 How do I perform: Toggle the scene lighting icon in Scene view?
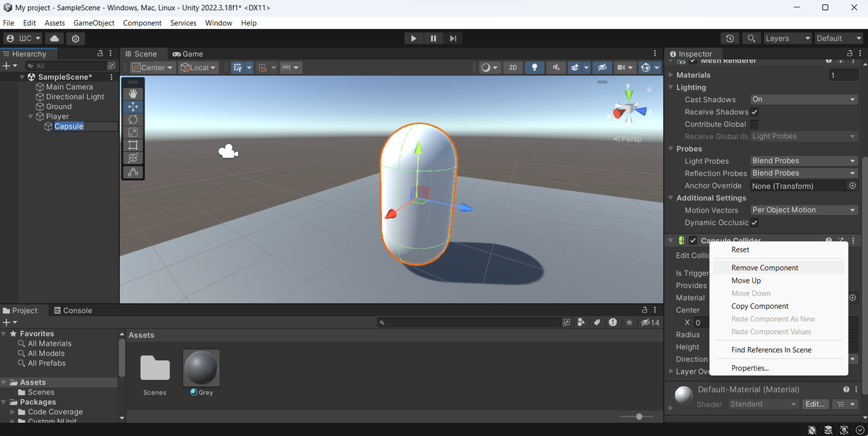533,67
